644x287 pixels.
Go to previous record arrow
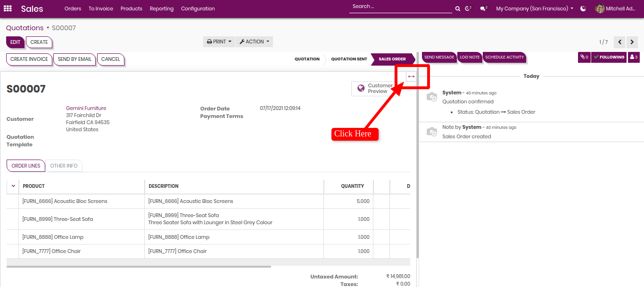620,42
